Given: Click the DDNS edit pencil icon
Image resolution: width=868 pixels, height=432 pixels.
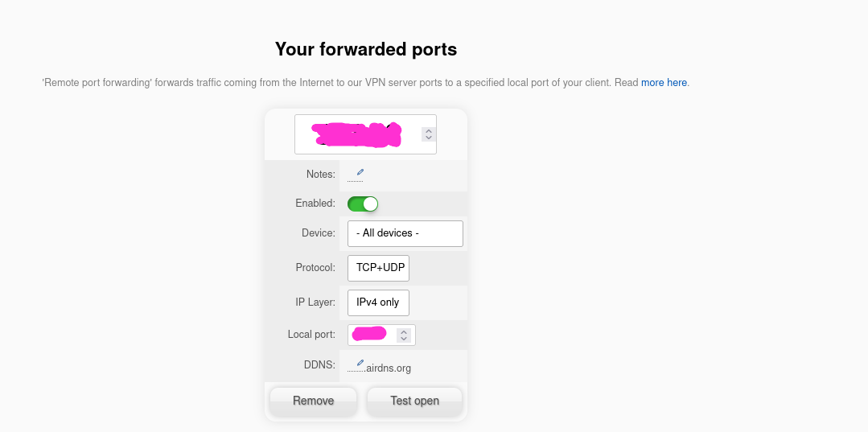Looking at the screenshot, I should [x=360, y=363].
